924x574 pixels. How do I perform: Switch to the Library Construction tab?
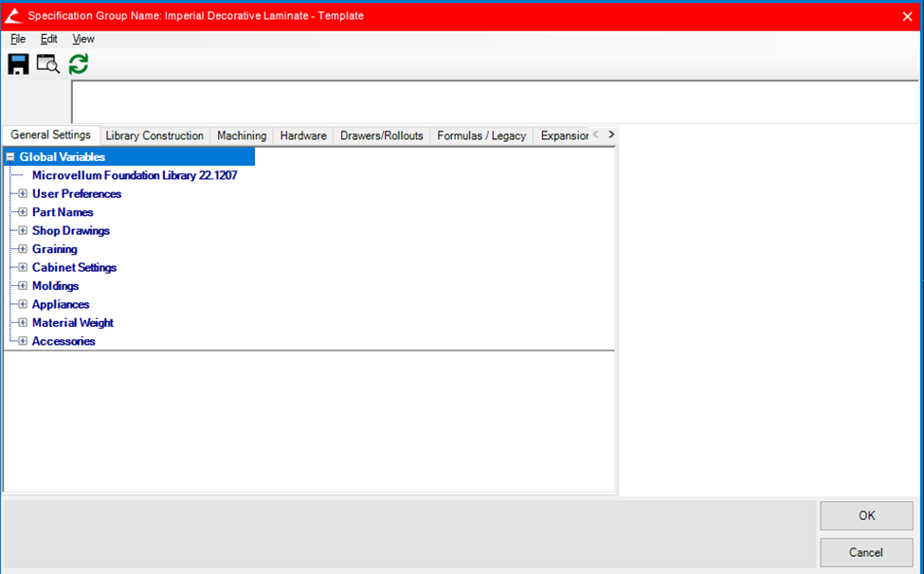click(x=154, y=136)
